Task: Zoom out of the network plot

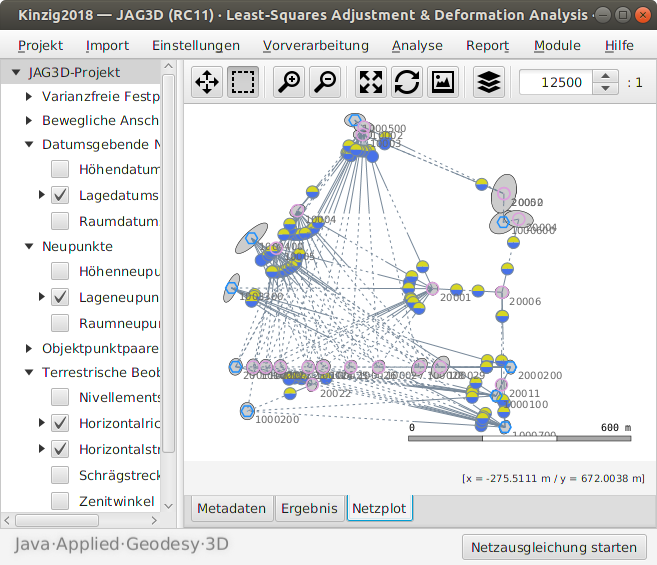Action: pyautogui.click(x=325, y=82)
